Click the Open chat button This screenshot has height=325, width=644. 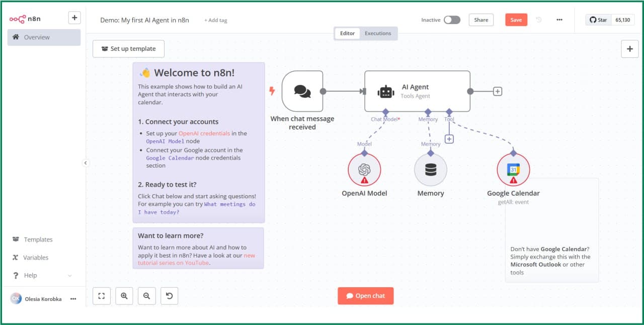(366, 296)
